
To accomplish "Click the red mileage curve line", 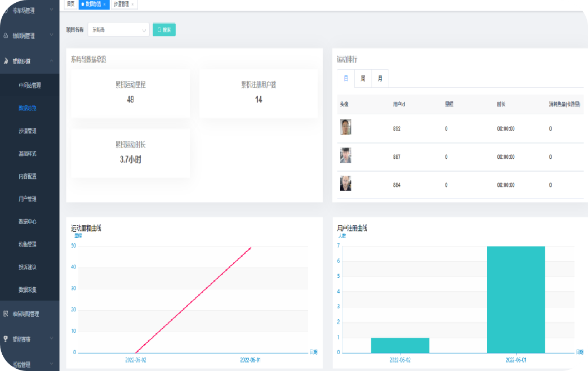I will tap(193, 300).
